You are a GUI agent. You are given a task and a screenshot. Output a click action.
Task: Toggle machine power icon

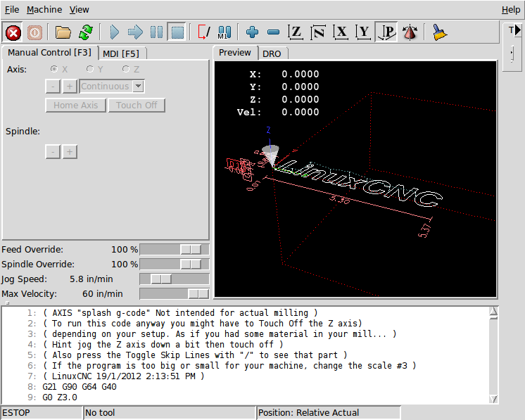(x=34, y=33)
